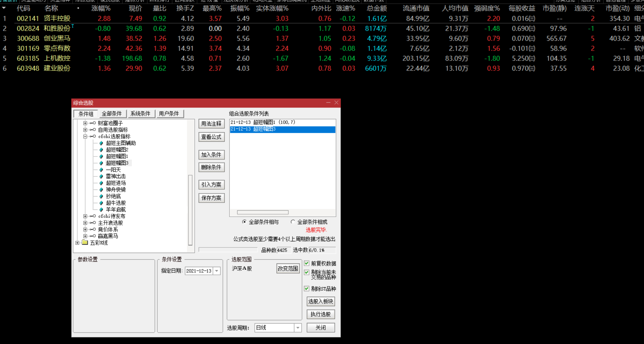The width and height of the screenshot is (644, 344).
Task: Open the 选股周期 日线 dropdown
Action: click(298, 328)
